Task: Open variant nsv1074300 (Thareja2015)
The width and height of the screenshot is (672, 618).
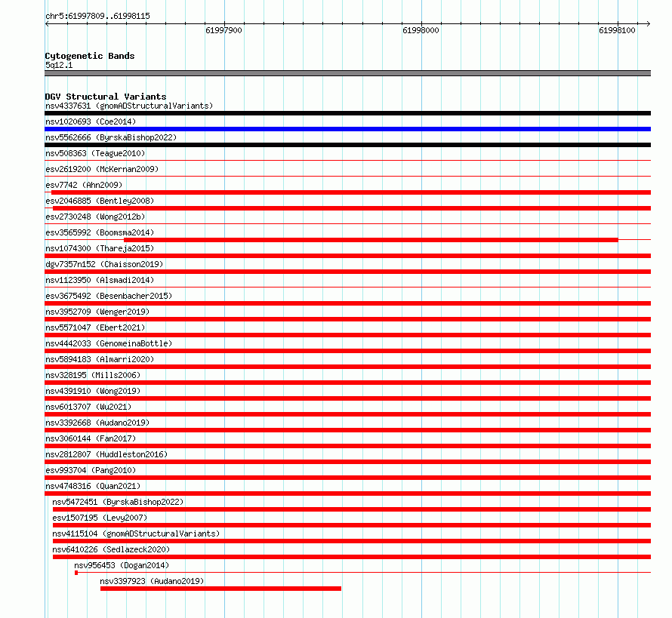Action: [x=100, y=248]
